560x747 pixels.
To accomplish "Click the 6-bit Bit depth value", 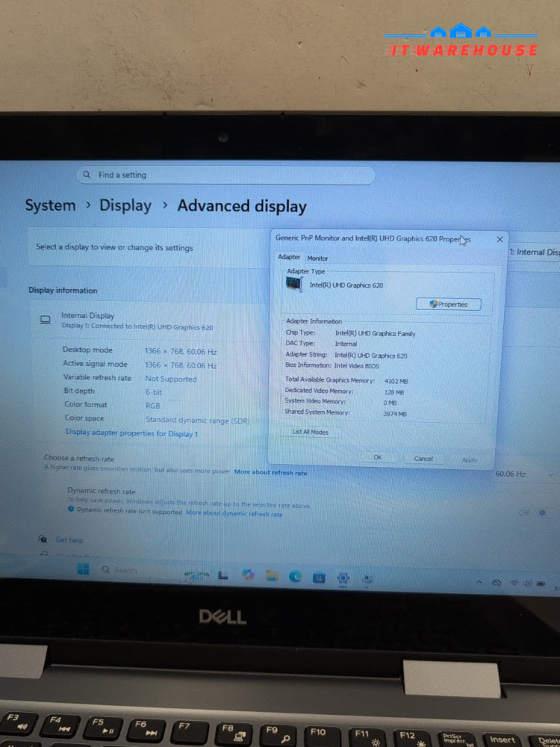I will click(154, 392).
